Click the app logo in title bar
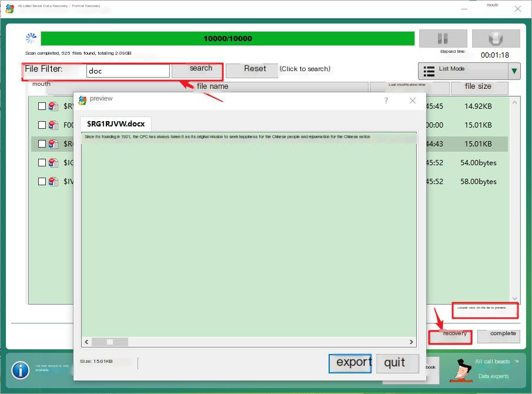Image resolution: width=532 pixels, height=394 pixels. 9,8
